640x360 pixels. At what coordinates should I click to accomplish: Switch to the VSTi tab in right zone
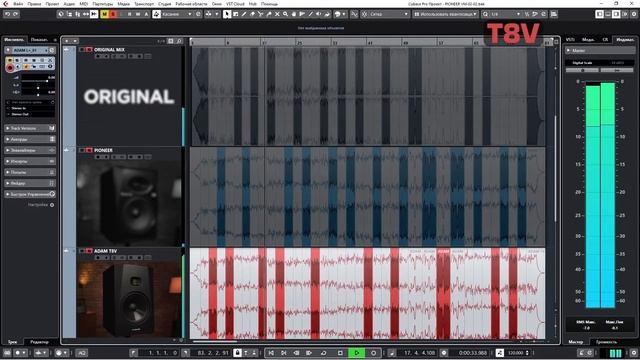[x=570, y=40]
